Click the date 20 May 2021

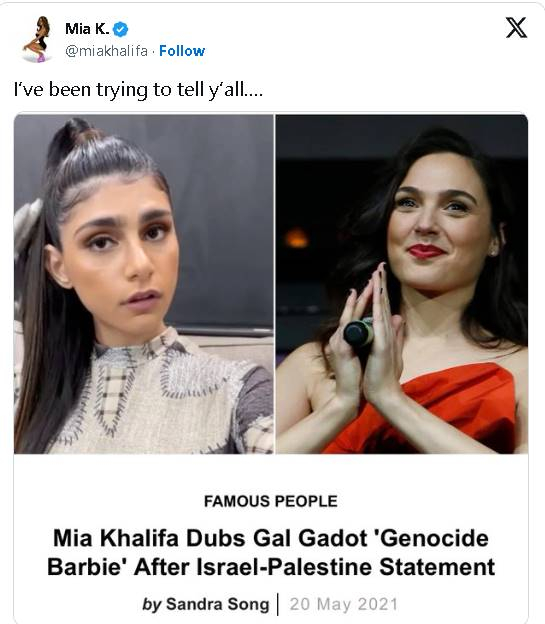[x=344, y=604]
